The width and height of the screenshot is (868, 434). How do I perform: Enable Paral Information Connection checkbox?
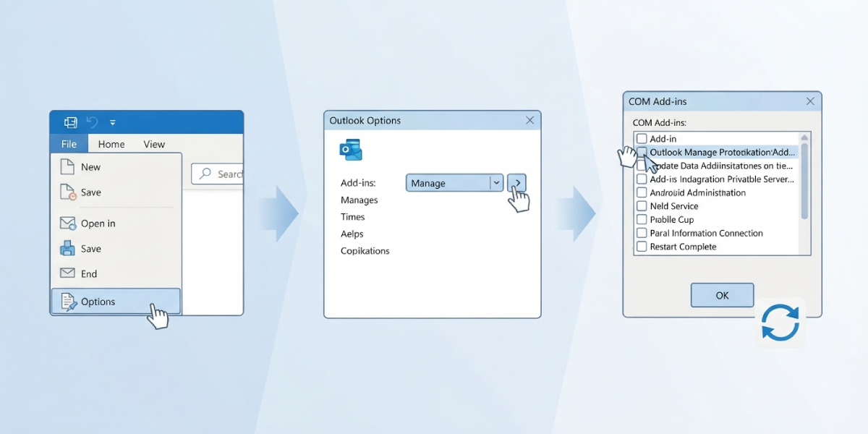(x=642, y=233)
